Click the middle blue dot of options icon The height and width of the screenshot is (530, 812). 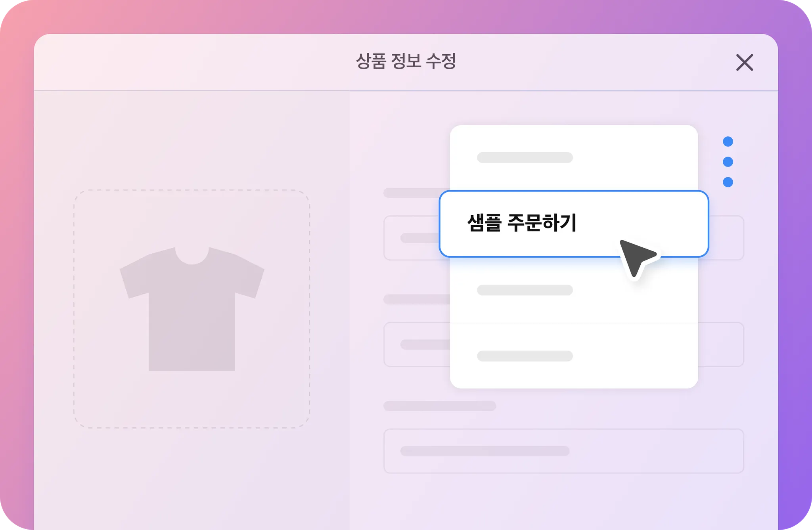coord(728,162)
